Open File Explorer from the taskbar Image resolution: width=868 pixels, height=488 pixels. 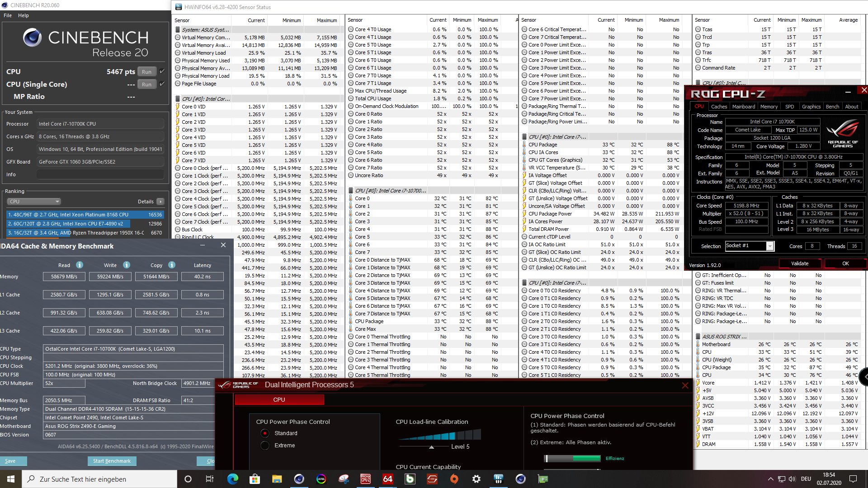point(277,479)
